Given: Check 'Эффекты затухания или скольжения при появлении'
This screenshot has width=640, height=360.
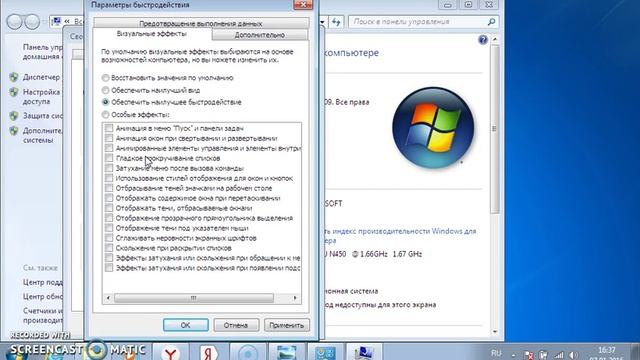Looking at the screenshot, I should 109,268.
